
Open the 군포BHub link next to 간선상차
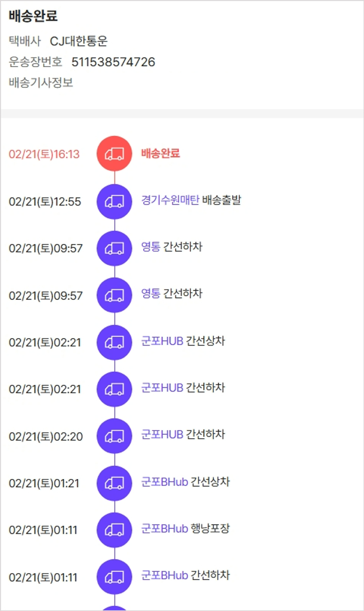coord(165,482)
